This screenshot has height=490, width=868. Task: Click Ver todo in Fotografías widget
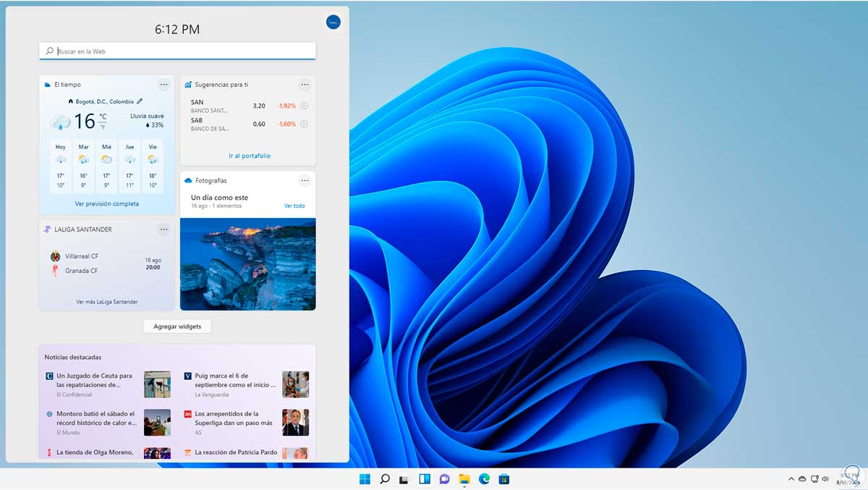[294, 206]
